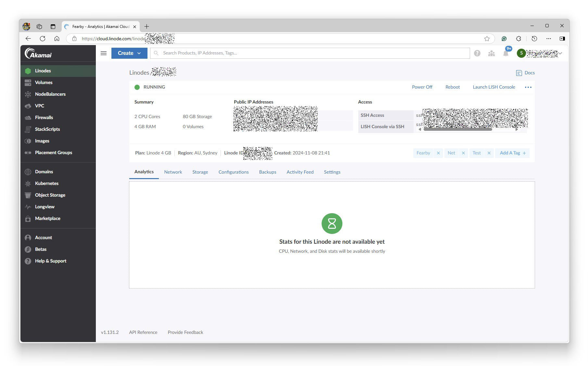Open Longview monitoring page

pyautogui.click(x=58, y=207)
